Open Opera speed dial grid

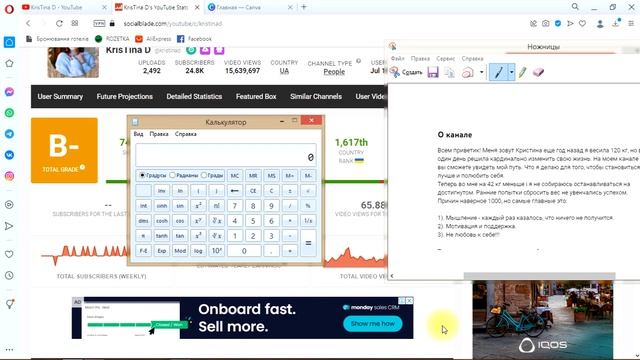coord(75,24)
